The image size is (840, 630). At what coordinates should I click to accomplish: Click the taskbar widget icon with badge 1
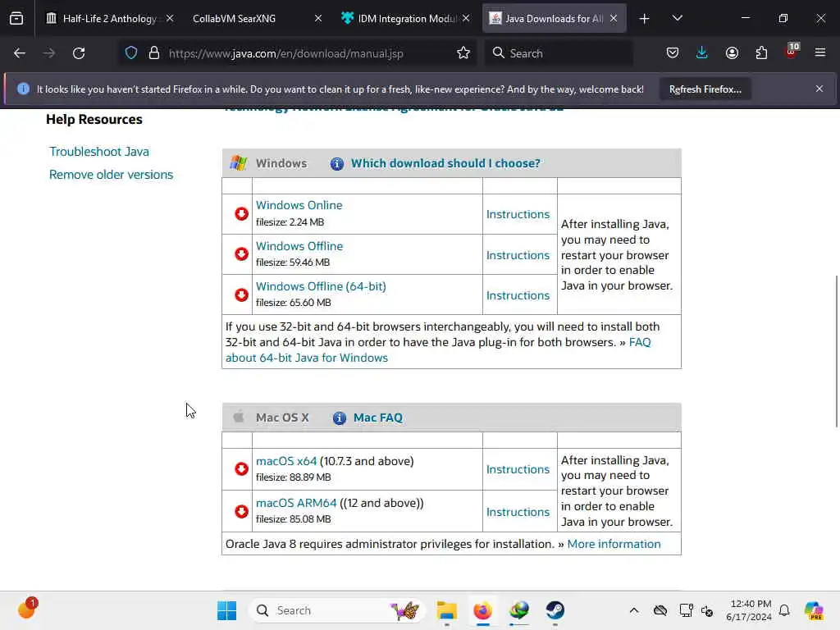27,609
